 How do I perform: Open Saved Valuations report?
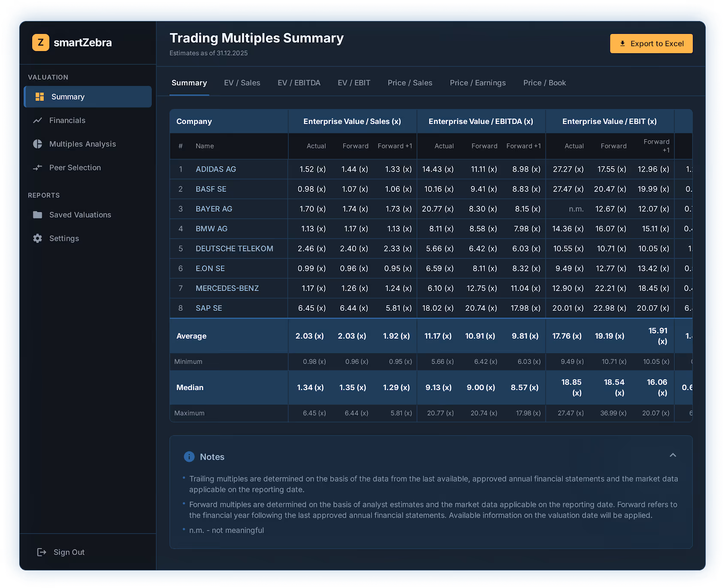(88, 215)
